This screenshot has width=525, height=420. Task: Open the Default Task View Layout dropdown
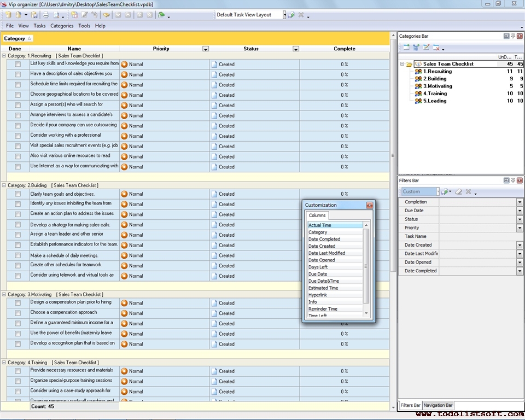(x=284, y=15)
